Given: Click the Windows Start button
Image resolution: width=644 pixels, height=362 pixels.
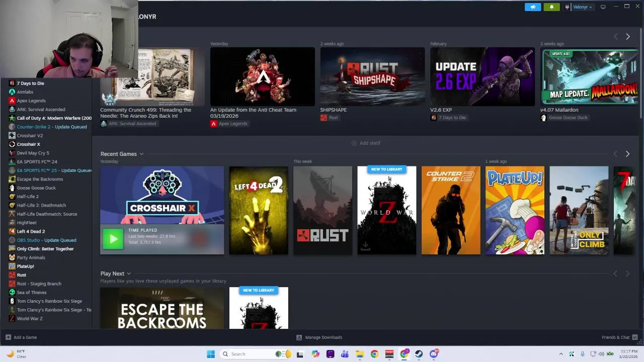Looking at the screenshot, I should pos(211,354).
